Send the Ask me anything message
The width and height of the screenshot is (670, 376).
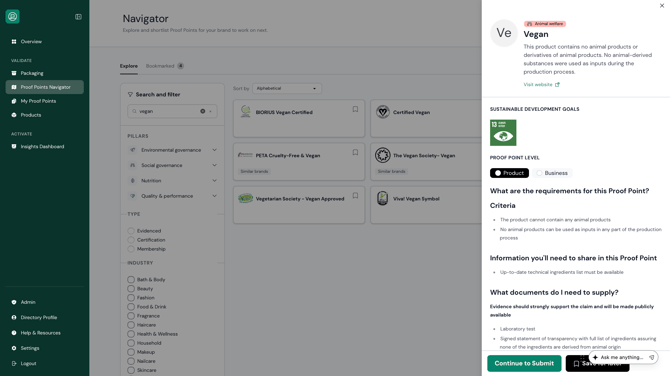tap(652, 357)
